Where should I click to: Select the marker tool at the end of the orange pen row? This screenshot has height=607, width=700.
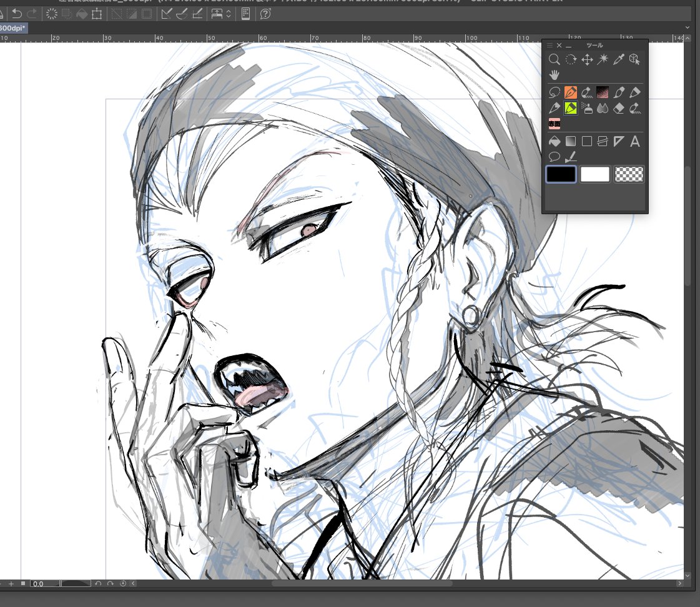coord(635,92)
